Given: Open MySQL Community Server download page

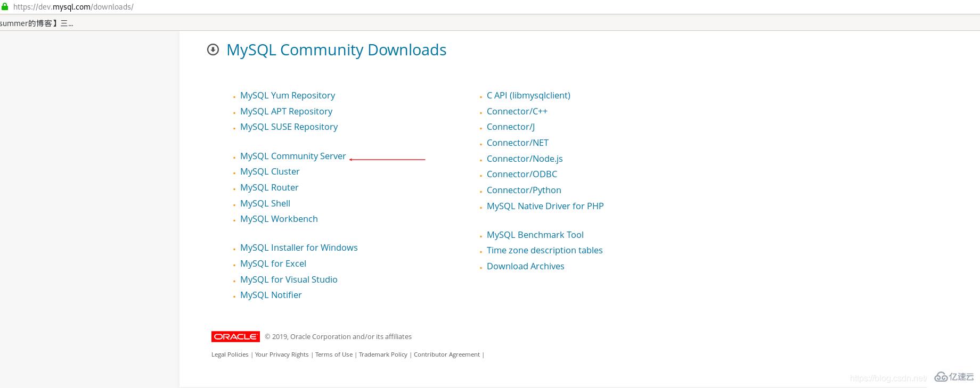Looking at the screenshot, I should pos(293,156).
